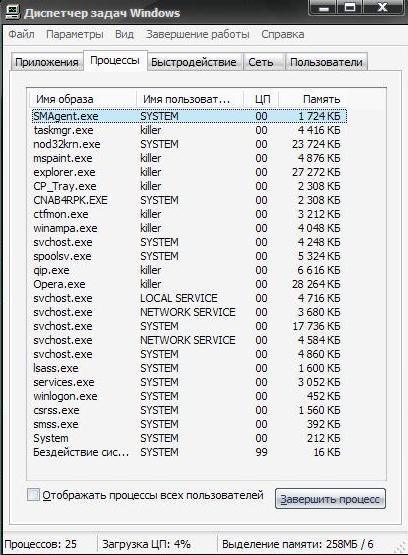Click the Task Manager title bar icon
408x555 pixels.
(11, 12)
